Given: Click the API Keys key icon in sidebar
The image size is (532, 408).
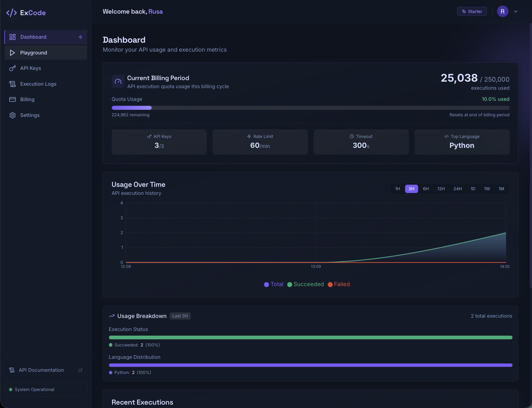Looking at the screenshot, I should click(12, 68).
